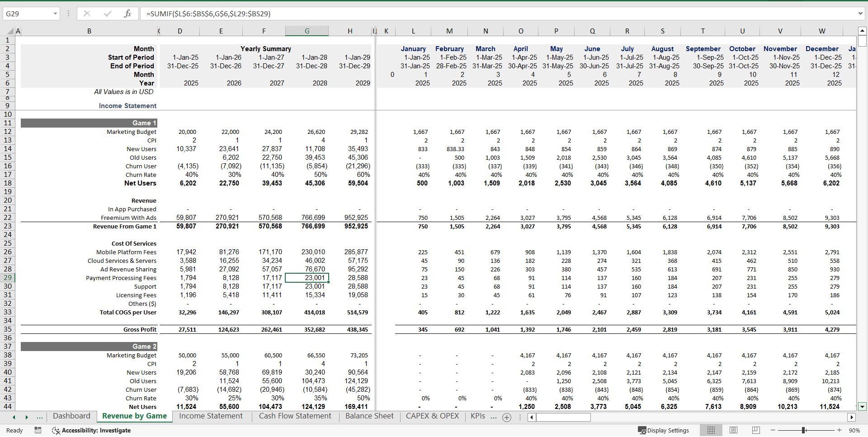
Task: Click Income Statement heading in column B
Action: [127, 106]
